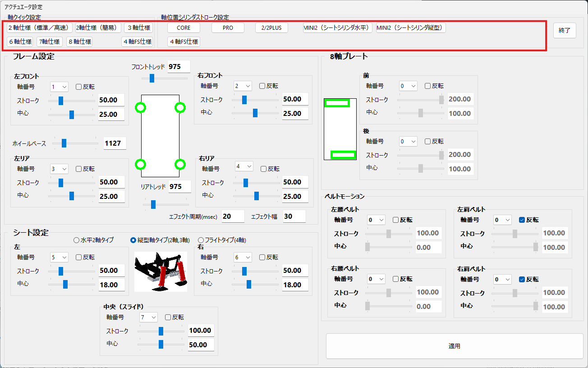Click the 終了 button
The height and width of the screenshot is (368, 588).
565,31
